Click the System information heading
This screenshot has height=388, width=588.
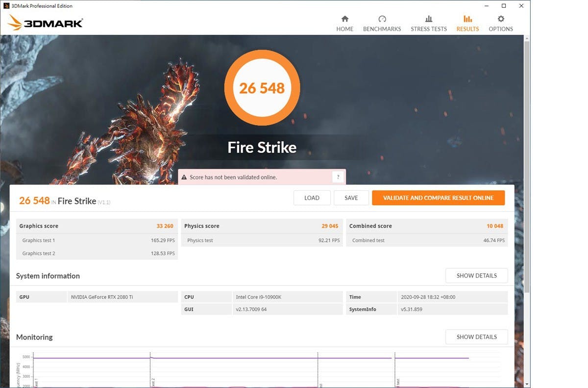(48, 276)
